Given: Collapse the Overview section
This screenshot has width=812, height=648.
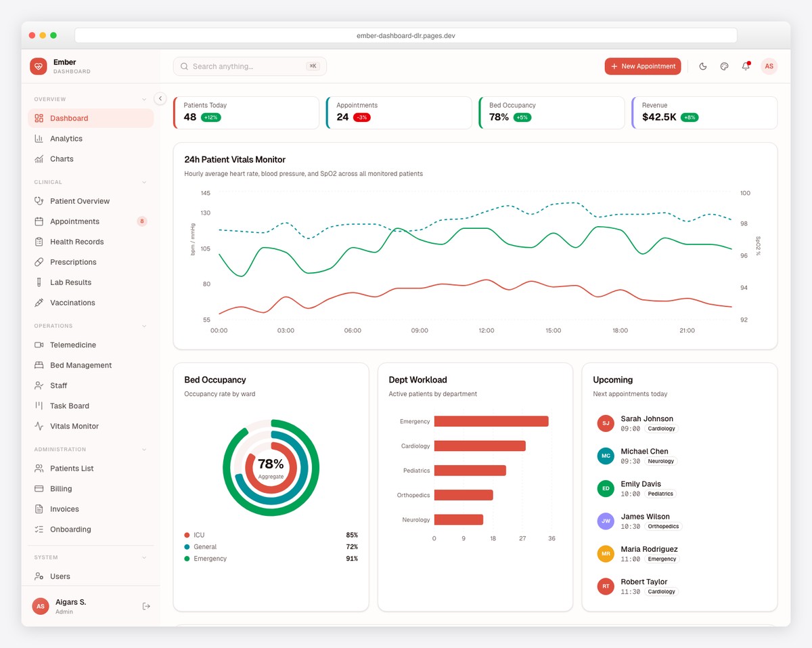Looking at the screenshot, I should [x=143, y=99].
